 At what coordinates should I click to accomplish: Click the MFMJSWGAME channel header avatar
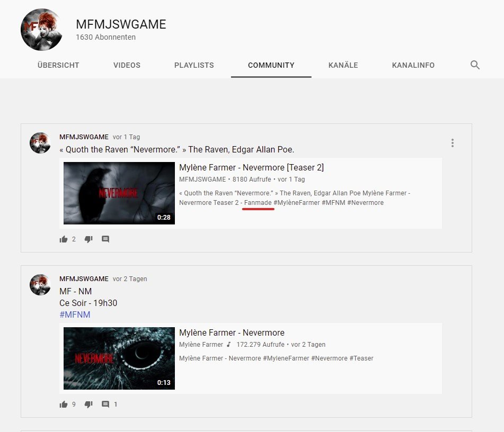(41, 30)
